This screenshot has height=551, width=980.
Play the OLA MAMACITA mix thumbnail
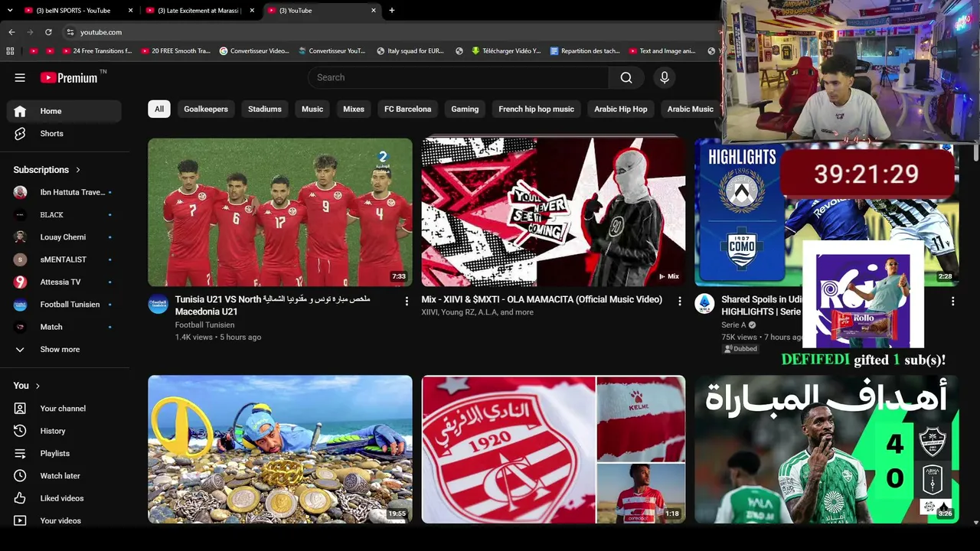pos(554,212)
